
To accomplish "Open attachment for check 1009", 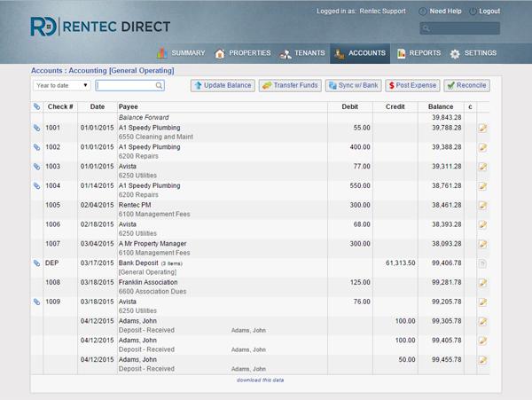I will pyautogui.click(x=36, y=302).
